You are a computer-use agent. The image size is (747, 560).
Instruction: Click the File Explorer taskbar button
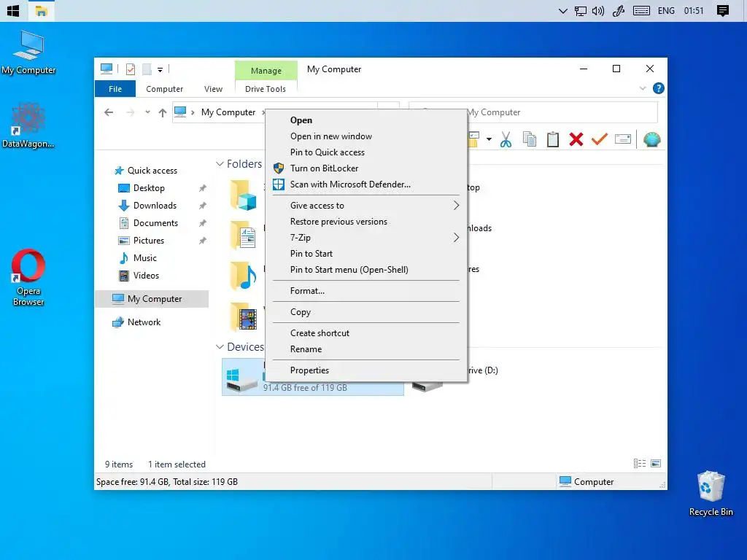tap(42, 10)
